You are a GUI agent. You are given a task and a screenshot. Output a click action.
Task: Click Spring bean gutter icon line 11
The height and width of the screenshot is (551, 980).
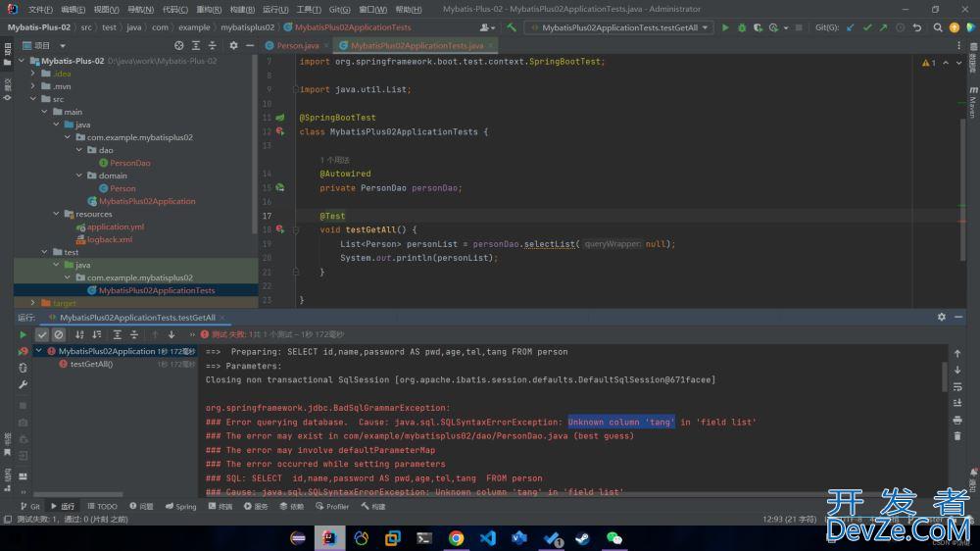[280, 118]
